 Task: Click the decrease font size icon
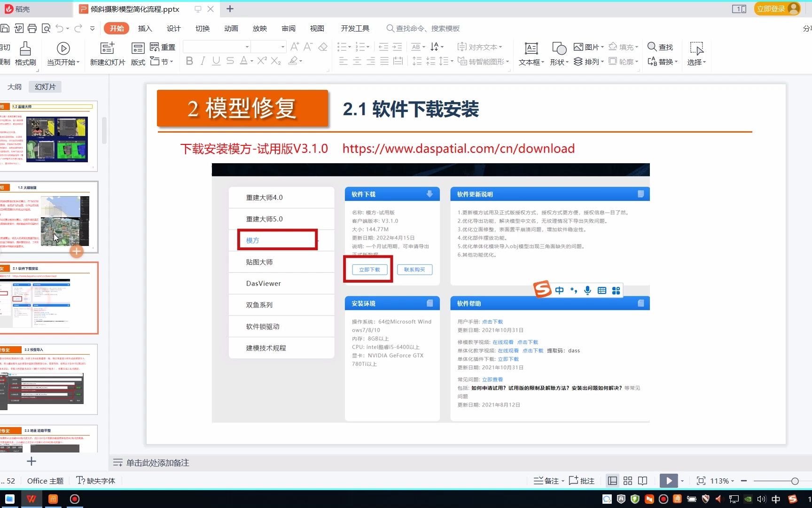point(308,47)
